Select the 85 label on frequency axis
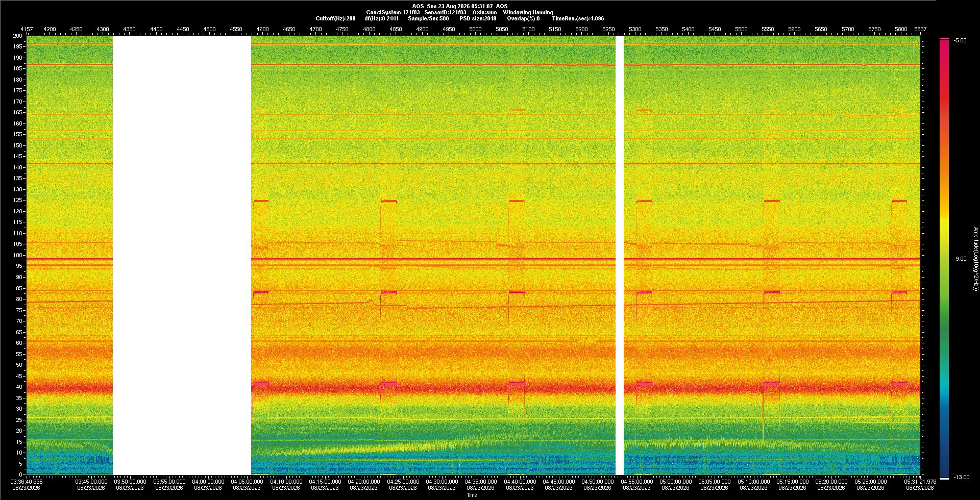Viewport: 980px width, 500px height. tap(19, 288)
